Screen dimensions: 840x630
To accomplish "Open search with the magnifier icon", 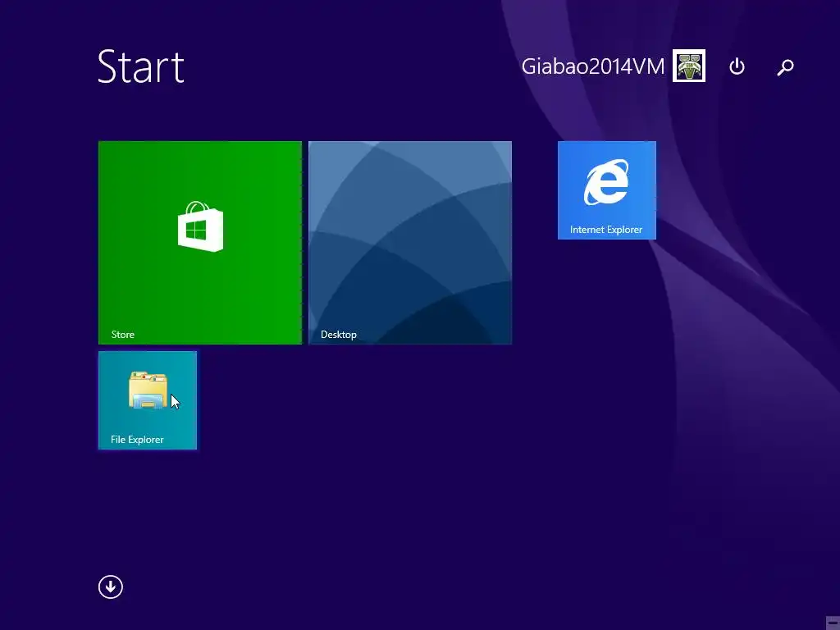I will click(x=785, y=67).
